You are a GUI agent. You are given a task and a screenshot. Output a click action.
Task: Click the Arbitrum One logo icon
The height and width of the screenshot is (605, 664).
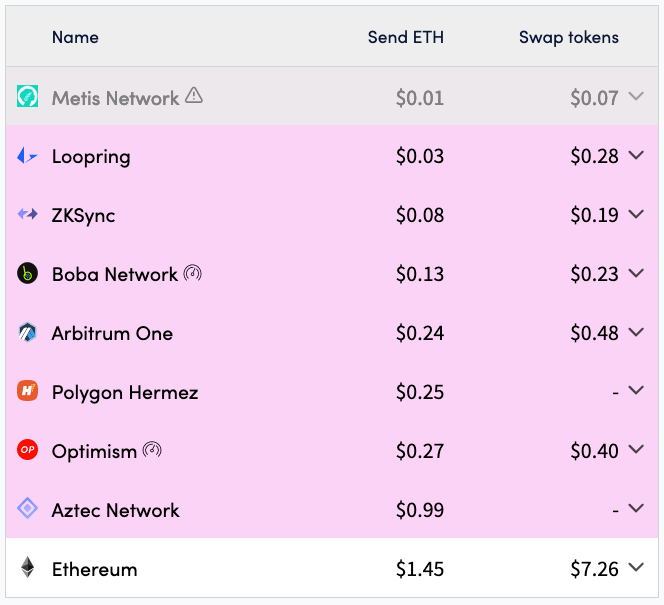point(28,332)
